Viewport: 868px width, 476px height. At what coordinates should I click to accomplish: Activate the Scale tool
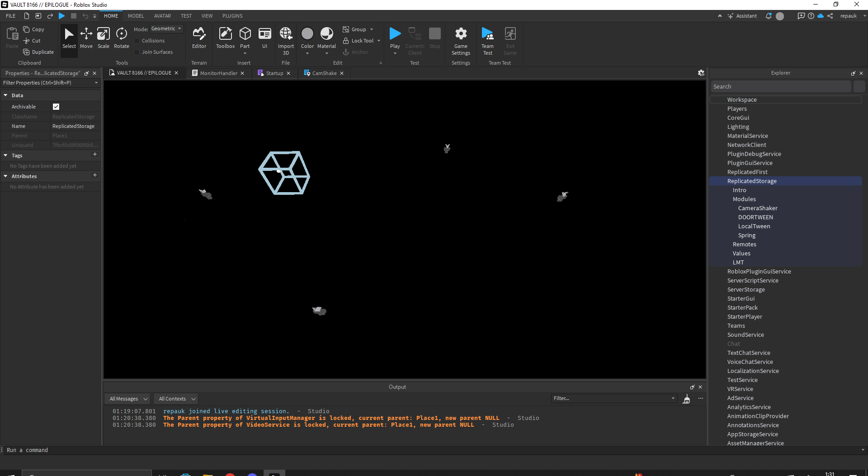pyautogui.click(x=104, y=38)
